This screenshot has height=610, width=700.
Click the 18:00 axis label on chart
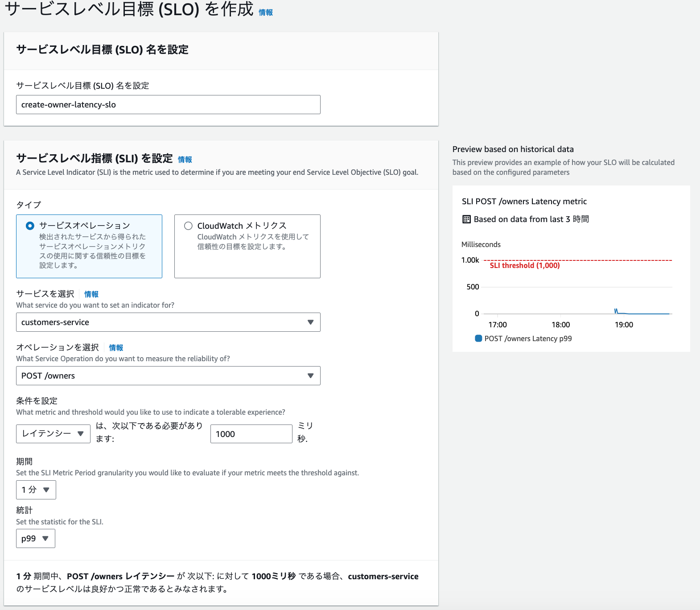click(560, 325)
